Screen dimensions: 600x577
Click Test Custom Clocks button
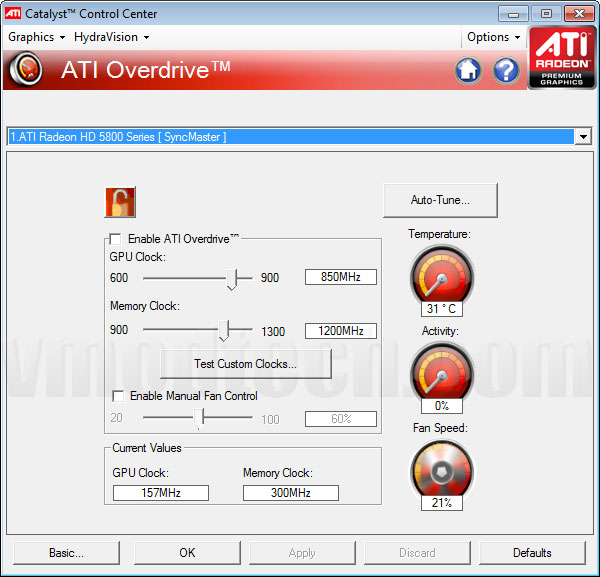[x=246, y=363]
